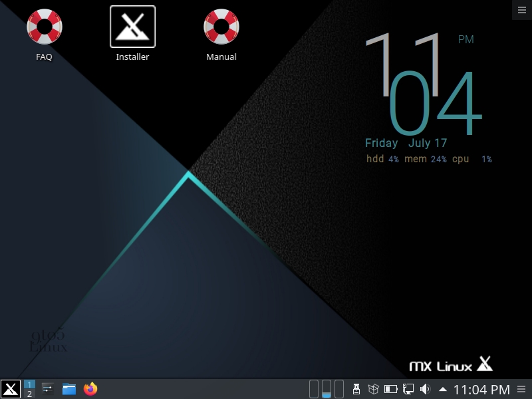Open the clock showing 11:04 PM
Viewport: 532px width, 399px height.
coord(481,389)
